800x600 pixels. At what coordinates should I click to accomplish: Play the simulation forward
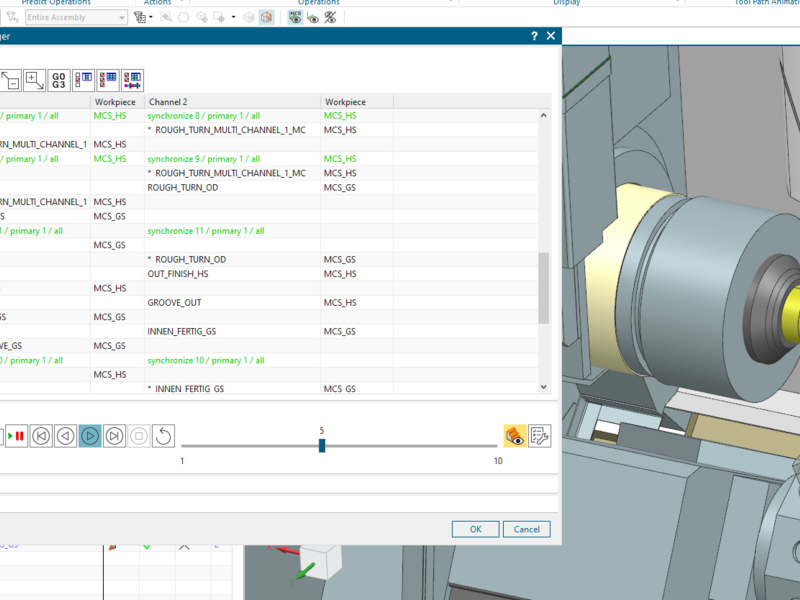coord(90,436)
